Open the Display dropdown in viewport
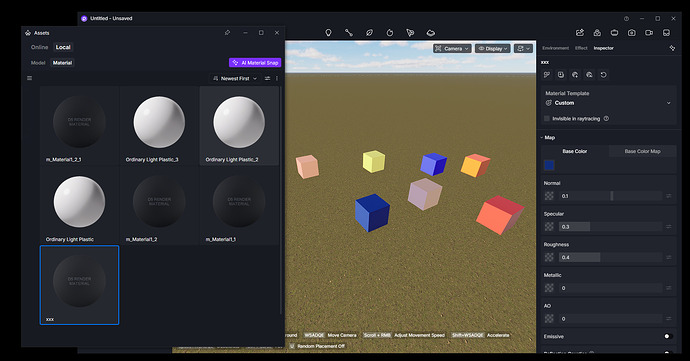The width and height of the screenshot is (690, 361). coord(492,48)
